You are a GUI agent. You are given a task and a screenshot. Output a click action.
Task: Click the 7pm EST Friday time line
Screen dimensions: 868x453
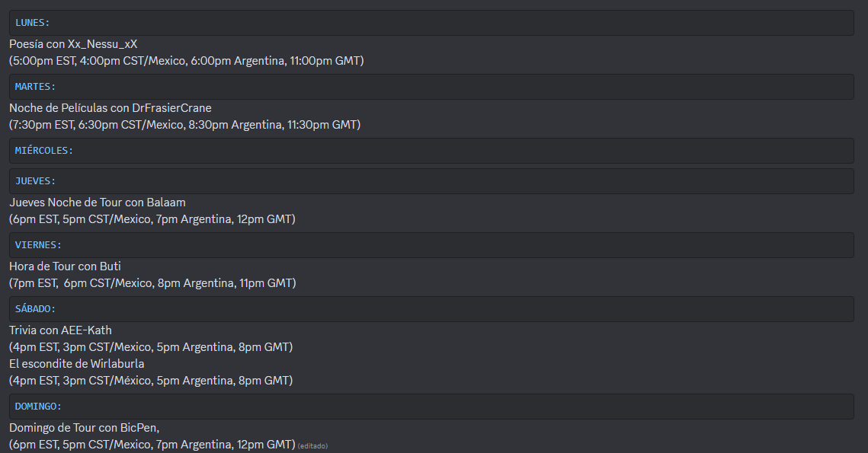point(152,283)
